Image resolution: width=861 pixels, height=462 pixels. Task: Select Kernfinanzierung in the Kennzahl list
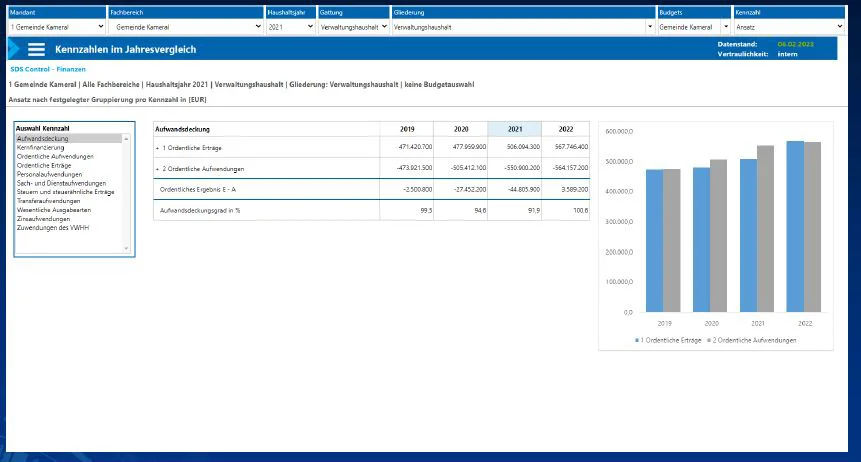pos(40,148)
